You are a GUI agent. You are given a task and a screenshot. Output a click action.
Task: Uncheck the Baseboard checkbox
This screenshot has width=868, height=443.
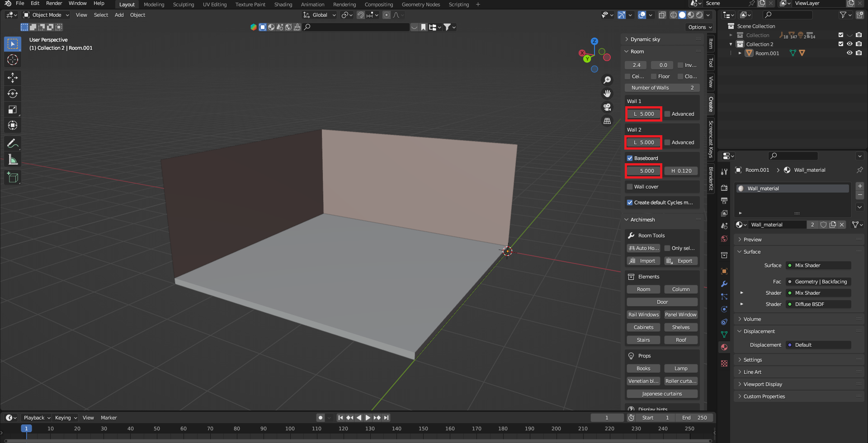pyautogui.click(x=630, y=158)
